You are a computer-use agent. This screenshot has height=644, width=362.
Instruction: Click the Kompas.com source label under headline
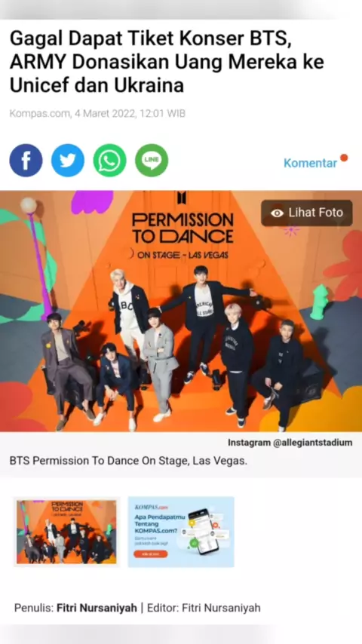coord(39,113)
